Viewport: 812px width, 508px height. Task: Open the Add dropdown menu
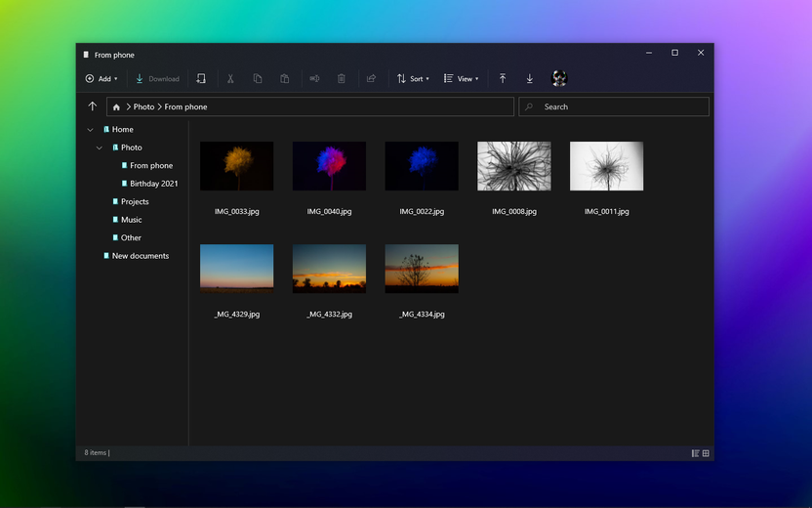pos(101,79)
